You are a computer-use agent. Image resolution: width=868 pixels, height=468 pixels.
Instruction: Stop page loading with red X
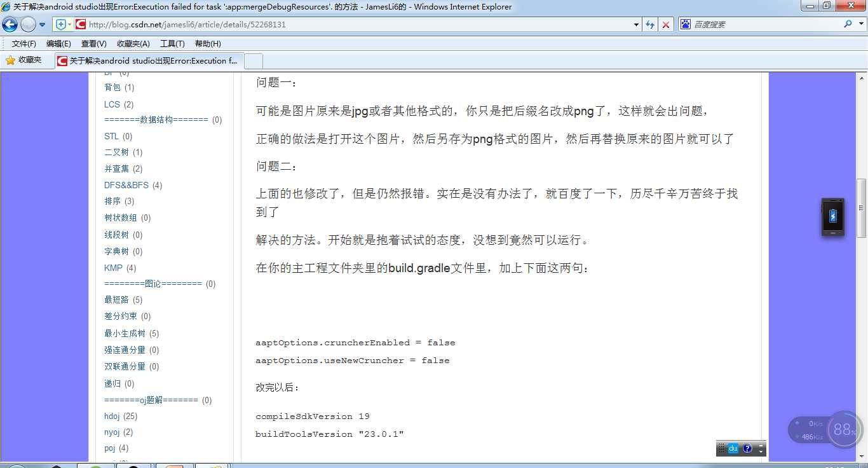(665, 25)
